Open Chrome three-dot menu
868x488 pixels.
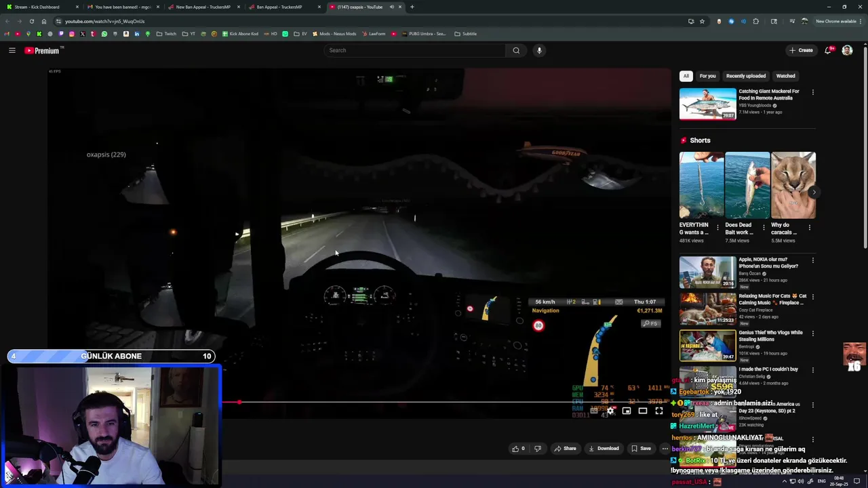[861, 21]
